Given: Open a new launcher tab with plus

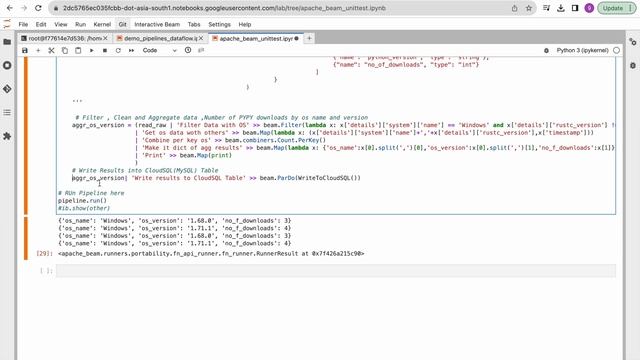Looking at the screenshot, I should [309, 38].
